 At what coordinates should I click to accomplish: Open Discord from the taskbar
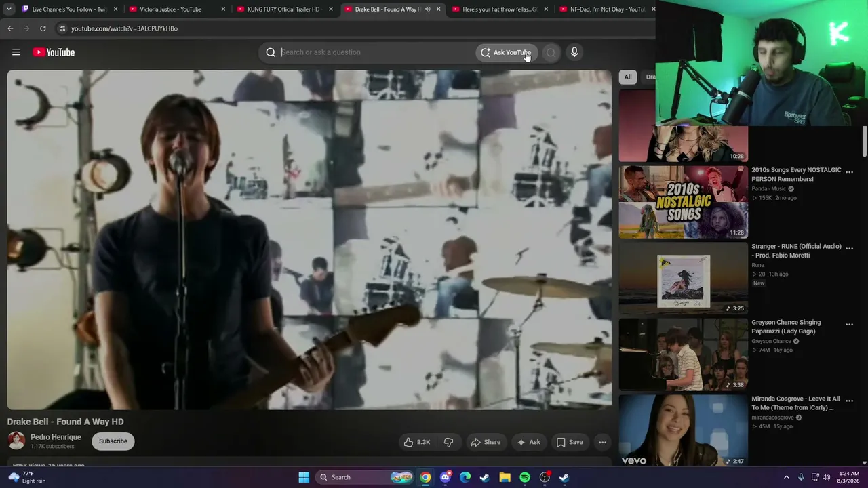(x=445, y=477)
